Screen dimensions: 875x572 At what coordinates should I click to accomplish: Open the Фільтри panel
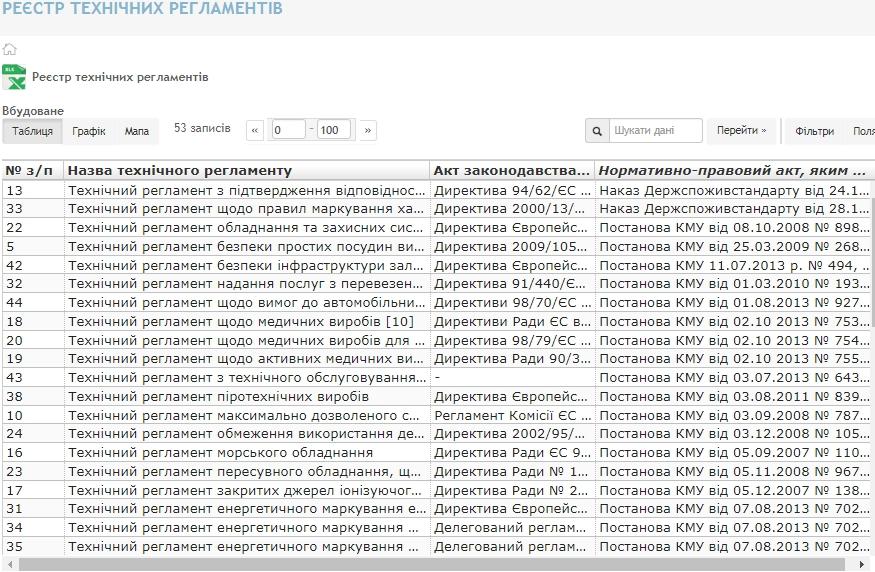[x=814, y=131]
